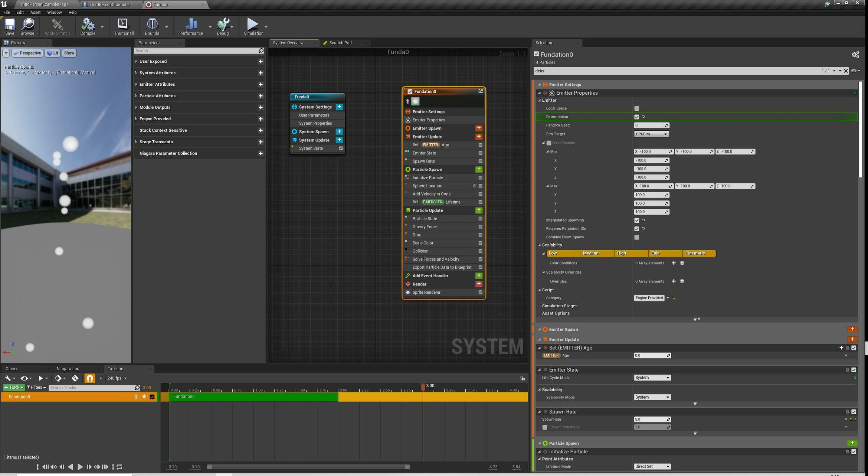Remove all Overrides array elements
868x476 pixels.
(x=682, y=281)
